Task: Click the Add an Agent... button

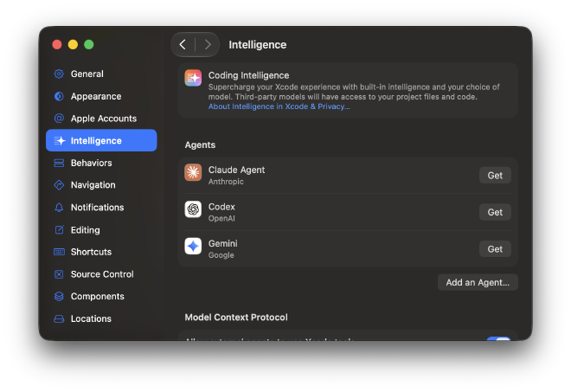Action: pyautogui.click(x=478, y=282)
